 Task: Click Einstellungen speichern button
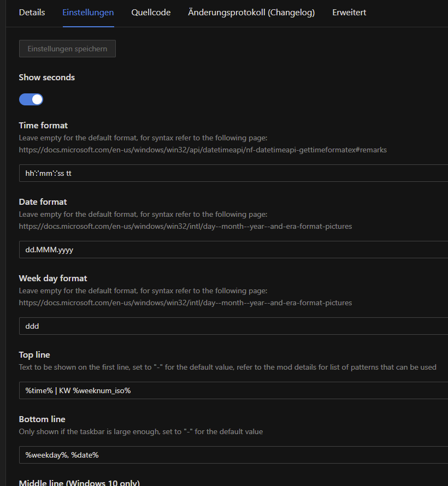pyautogui.click(x=67, y=49)
